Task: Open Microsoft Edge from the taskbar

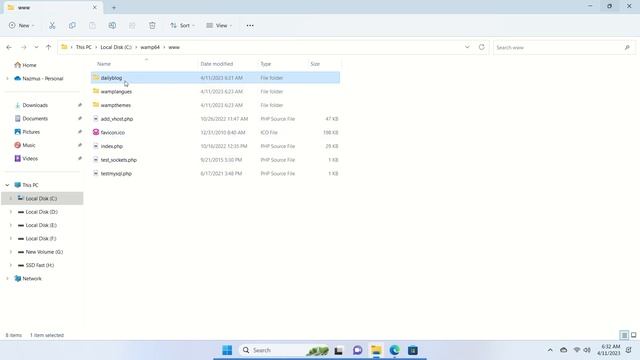Action: (394, 350)
